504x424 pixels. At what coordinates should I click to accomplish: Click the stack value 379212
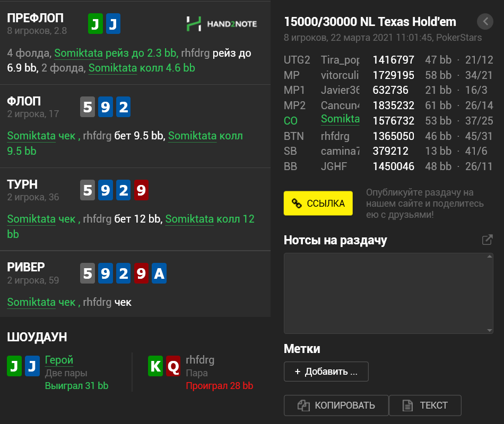[x=390, y=151]
